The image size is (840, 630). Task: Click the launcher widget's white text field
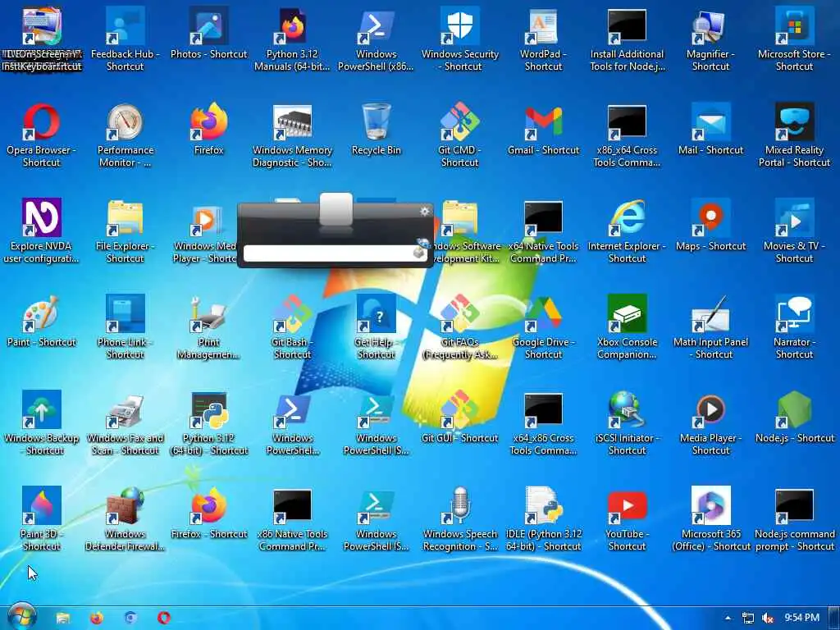coord(335,253)
